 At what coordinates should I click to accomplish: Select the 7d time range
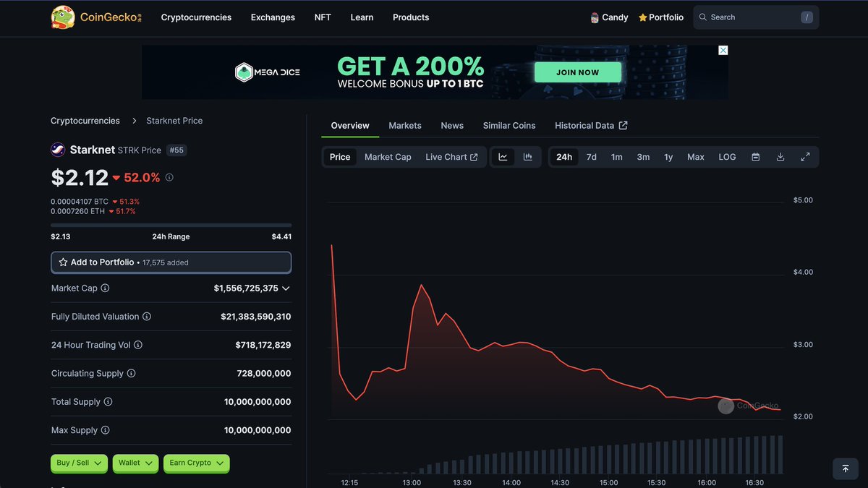coord(592,157)
